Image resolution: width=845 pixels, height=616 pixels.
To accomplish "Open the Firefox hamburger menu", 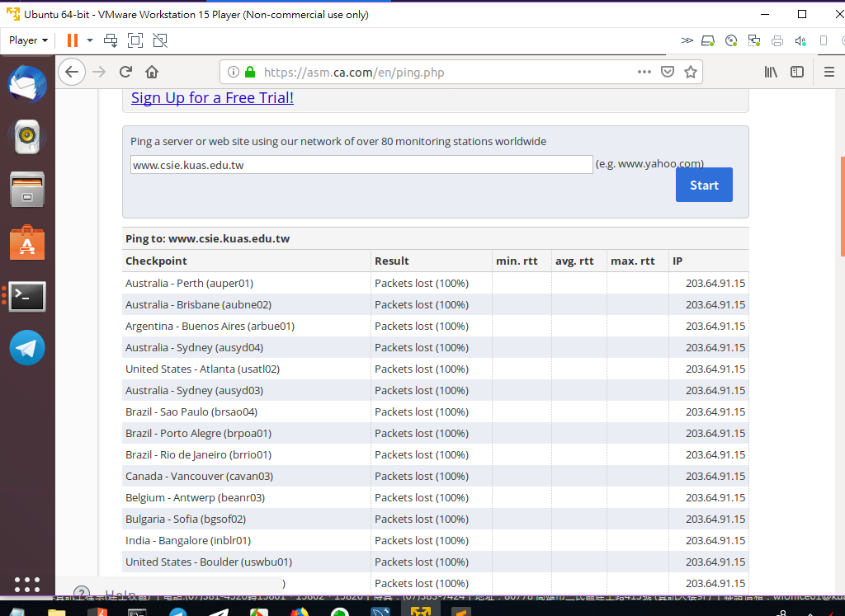I will pyautogui.click(x=829, y=72).
